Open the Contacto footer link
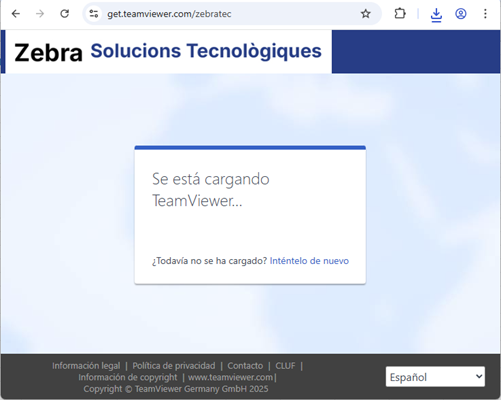This screenshot has height=400, width=501. pos(245,366)
